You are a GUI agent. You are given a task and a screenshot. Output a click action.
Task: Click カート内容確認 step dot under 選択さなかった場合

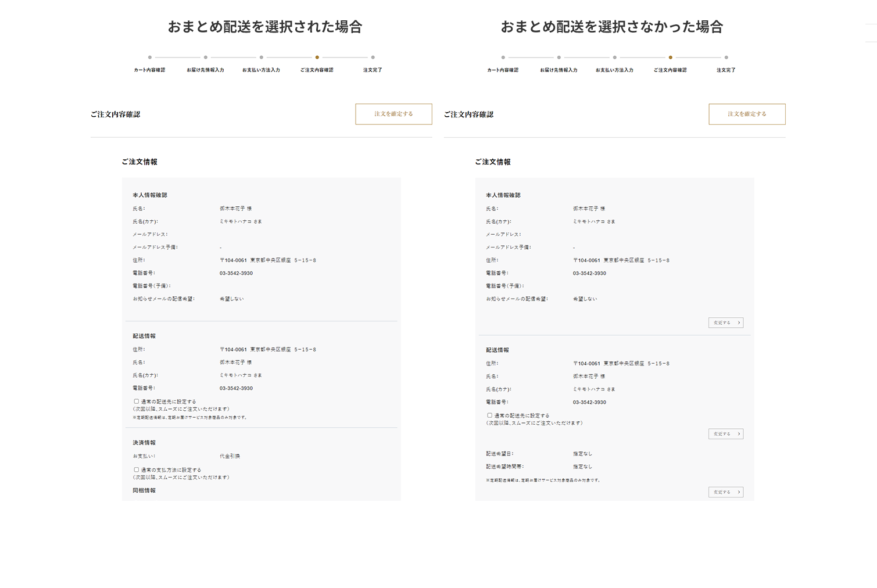click(503, 58)
